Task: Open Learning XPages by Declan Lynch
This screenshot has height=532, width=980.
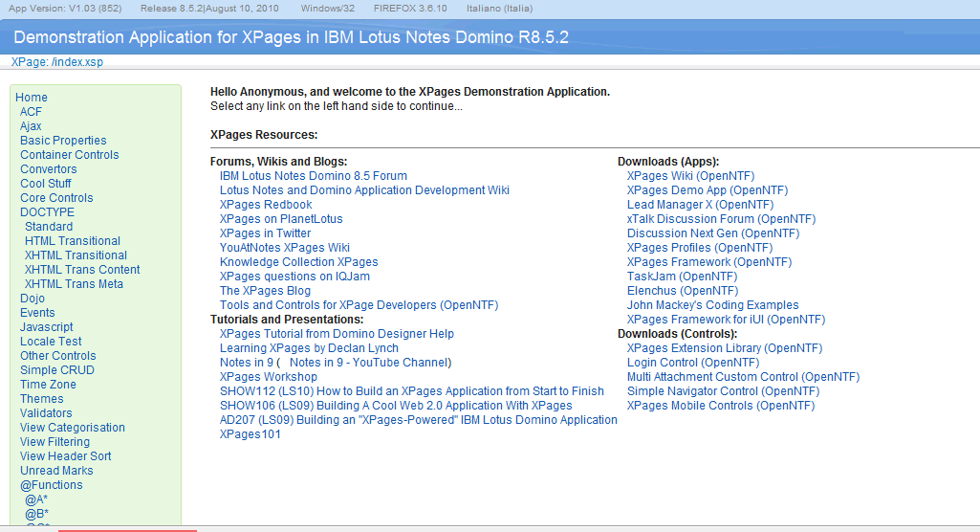Action: (309, 349)
